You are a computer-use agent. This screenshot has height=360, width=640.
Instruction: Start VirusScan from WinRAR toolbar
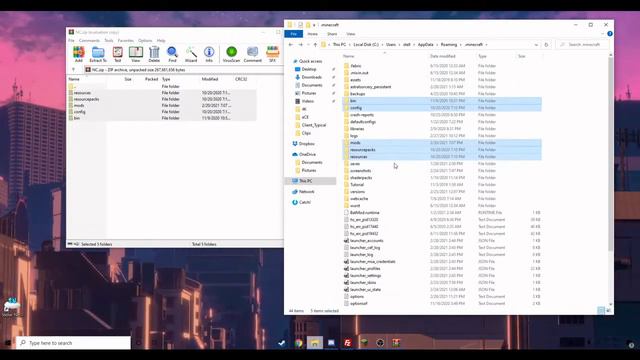231,54
